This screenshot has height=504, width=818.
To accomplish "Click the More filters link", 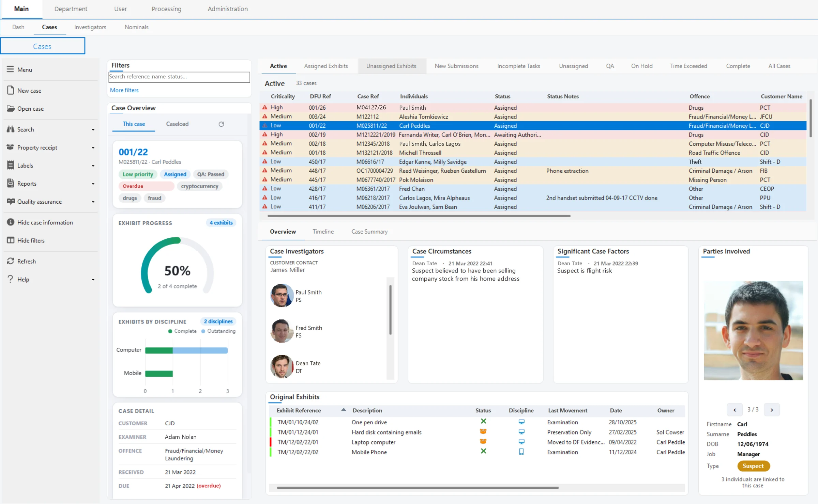I will (124, 90).
